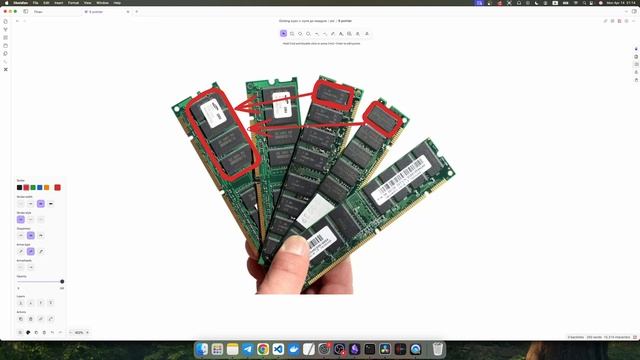Select the freehand Draw pencil tool
This screenshot has height=360, width=640.
[333, 33]
